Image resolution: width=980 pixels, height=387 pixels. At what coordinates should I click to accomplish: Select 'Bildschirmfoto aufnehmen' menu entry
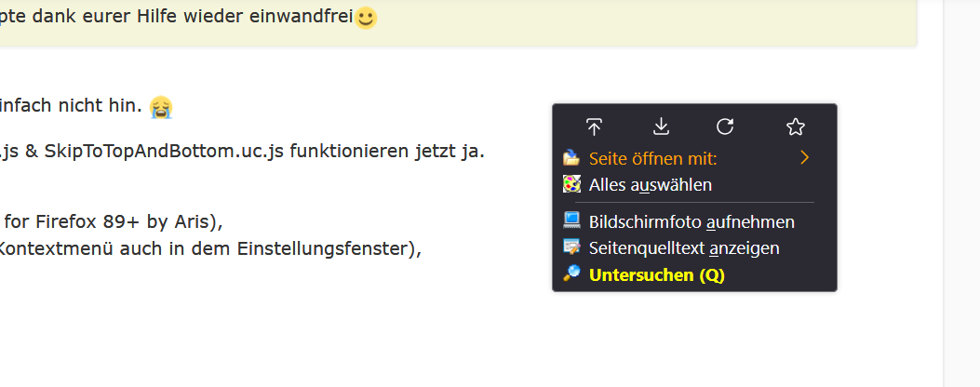click(x=691, y=221)
